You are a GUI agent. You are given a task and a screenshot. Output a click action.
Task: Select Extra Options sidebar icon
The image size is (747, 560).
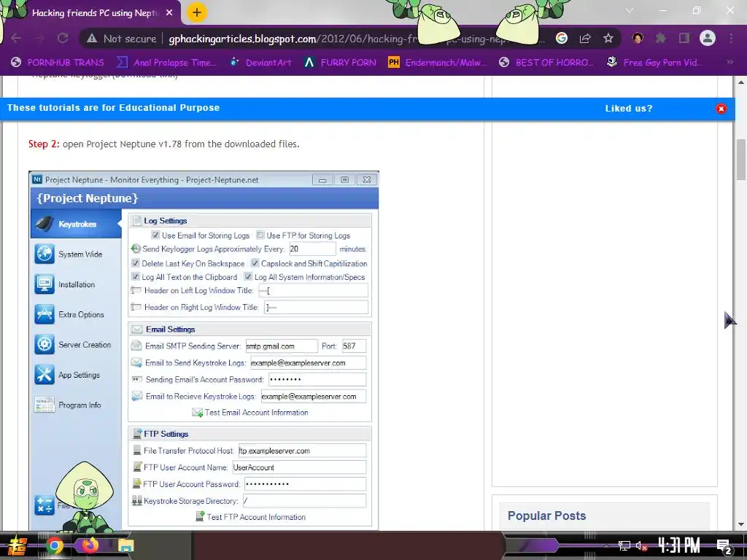[44, 314]
